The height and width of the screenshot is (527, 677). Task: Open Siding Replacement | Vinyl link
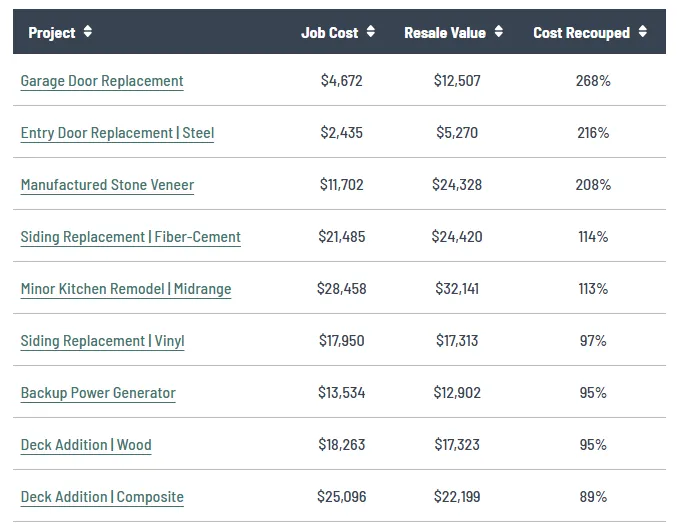(x=102, y=341)
